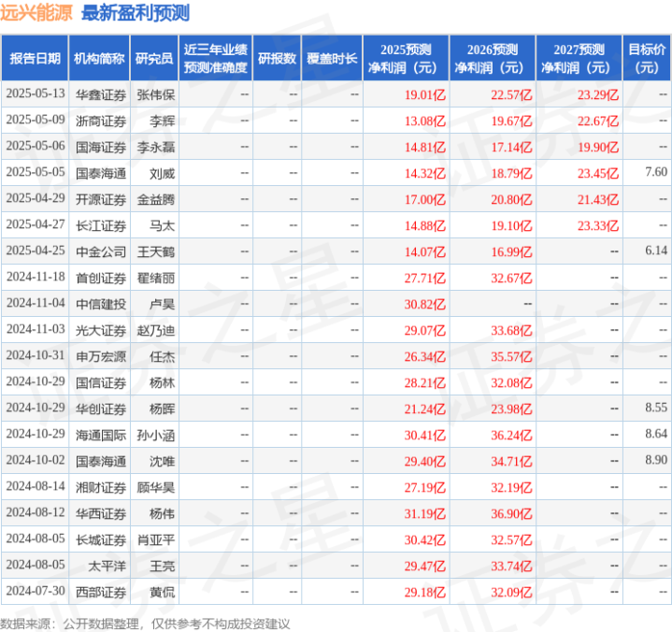
Task: Click the 19.01亿 profit value
Action: click(x=425, y=94)
